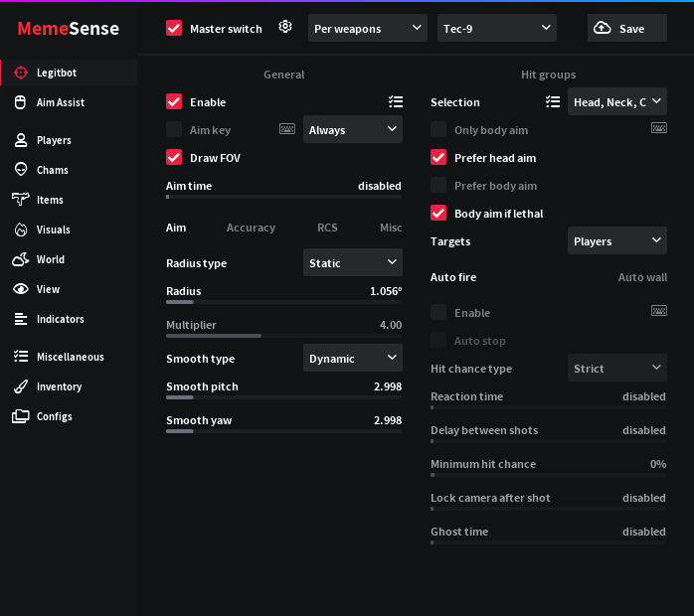Toggle the Master switch checkbox

pyautogui.click(x=174, y=29)
